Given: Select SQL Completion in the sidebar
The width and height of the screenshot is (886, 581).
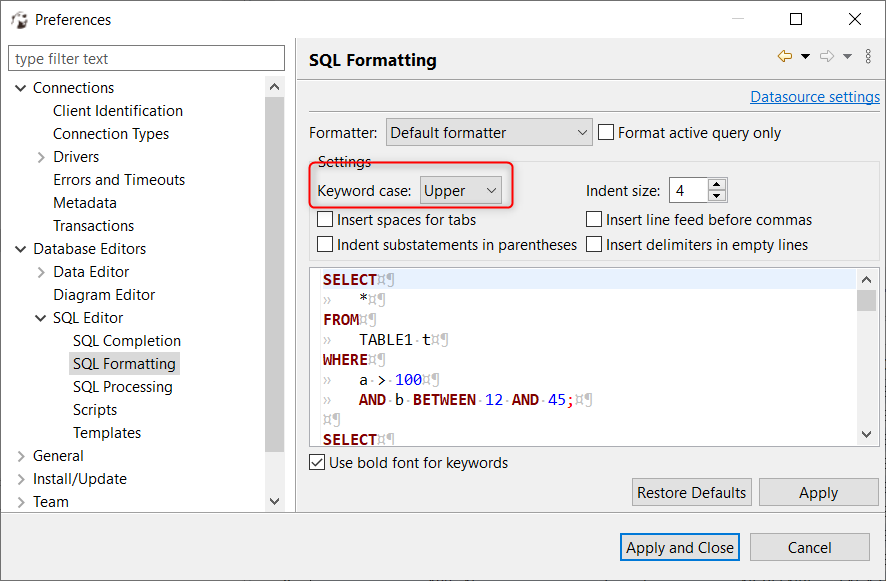Looking at the screenshot, I should point(126,340).
